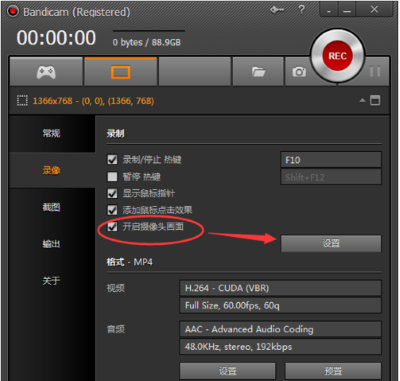Select the screen rectangle recording mode
This screenshot has height=381, width=400.
click(120, 71)
